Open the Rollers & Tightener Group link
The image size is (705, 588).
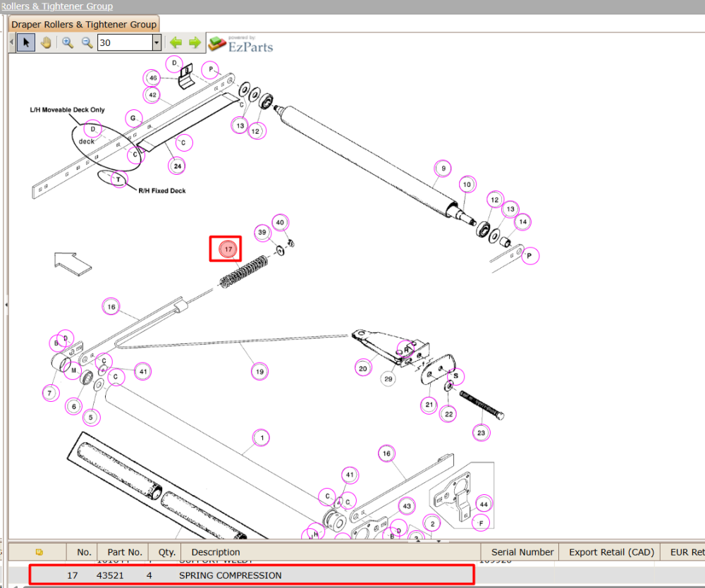click(x=56, y=6)
